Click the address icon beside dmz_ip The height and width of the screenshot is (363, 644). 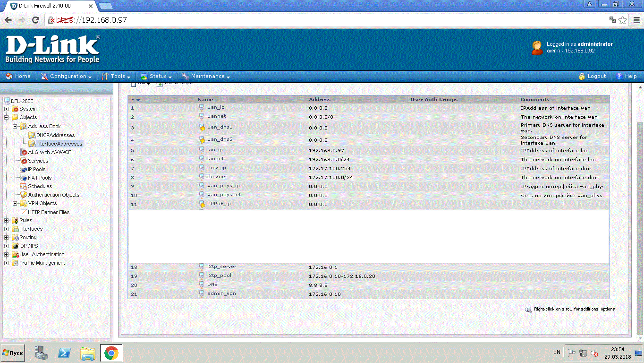click(x=201, y=168)
